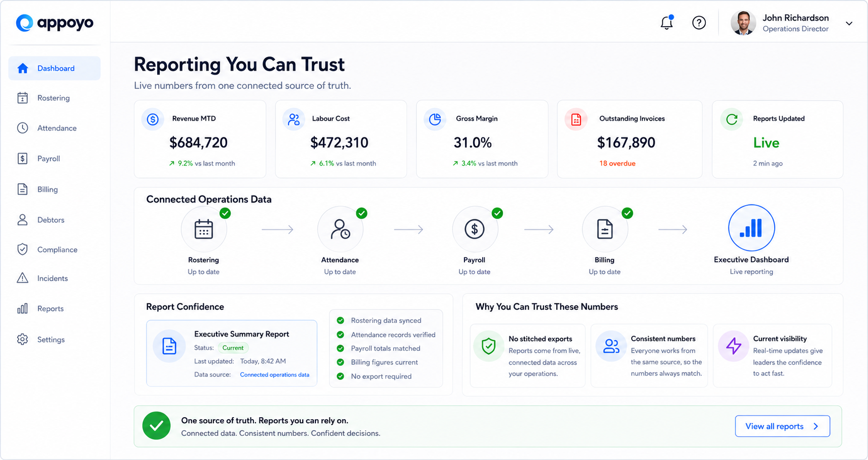Open Rostering in the sidebar
868x460 pixels.
54,98
